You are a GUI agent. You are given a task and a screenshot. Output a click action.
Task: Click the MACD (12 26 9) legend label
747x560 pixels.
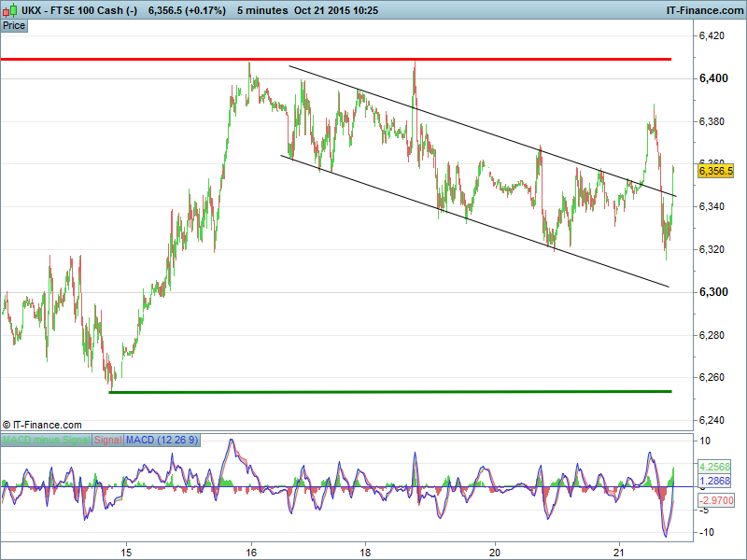point(164,440)
